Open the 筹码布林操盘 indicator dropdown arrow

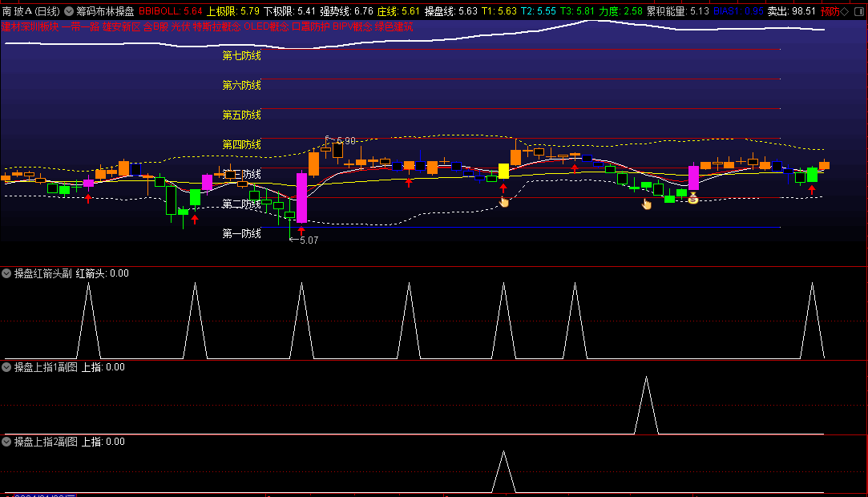(x=69, y=11)
